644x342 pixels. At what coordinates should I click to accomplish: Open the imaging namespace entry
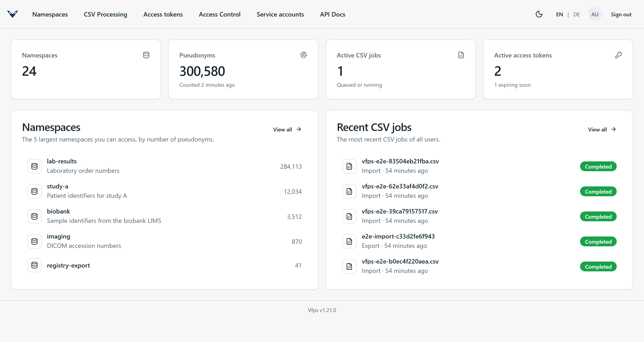click(165, 241)
